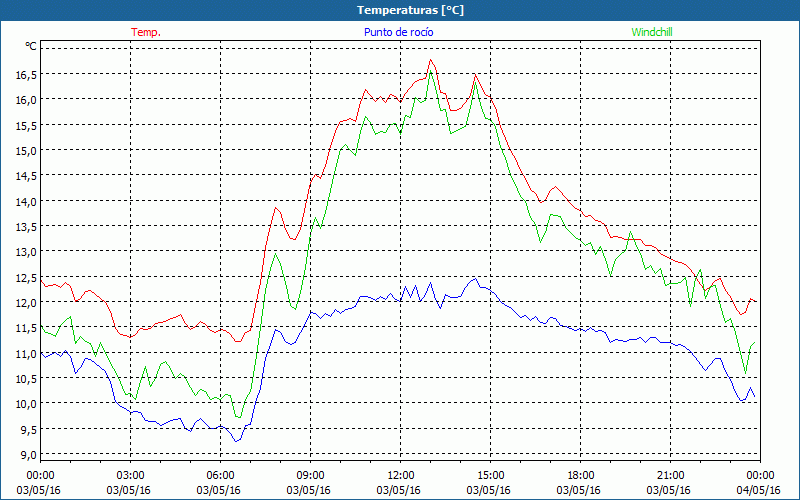Click the 10,5 y-axis value
Screen dimensions: 800x500
coord(27,379)
